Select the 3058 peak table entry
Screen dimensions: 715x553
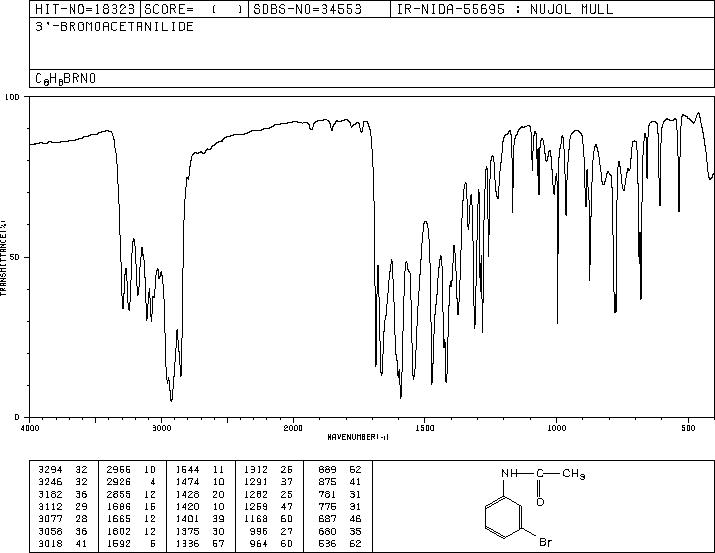63,532
